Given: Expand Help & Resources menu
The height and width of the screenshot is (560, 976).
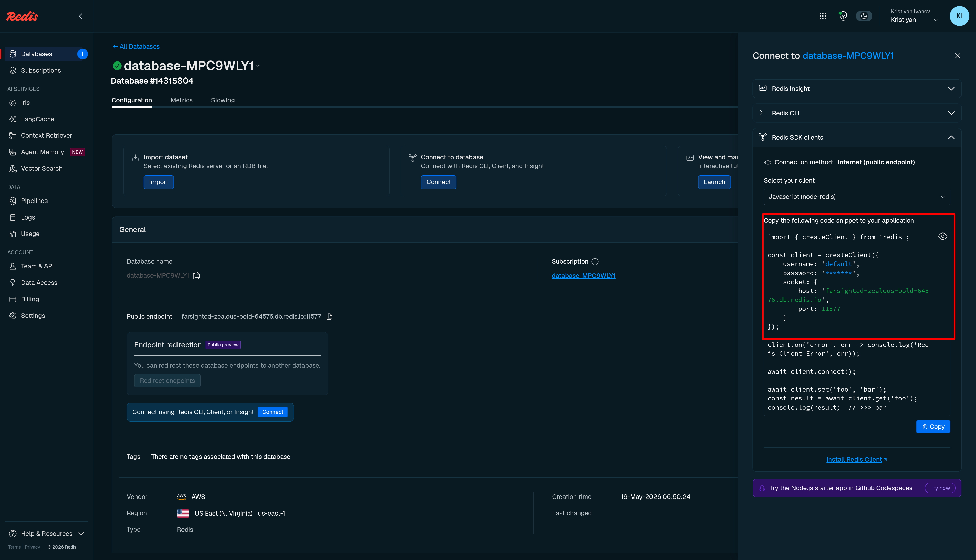Looking at the screenshot, I should pos(46,534).
